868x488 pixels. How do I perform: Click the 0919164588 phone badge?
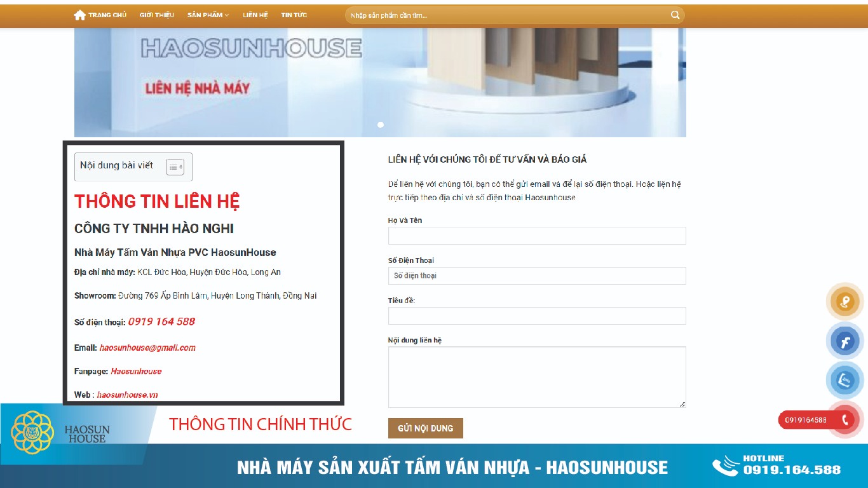click(806, 420)
